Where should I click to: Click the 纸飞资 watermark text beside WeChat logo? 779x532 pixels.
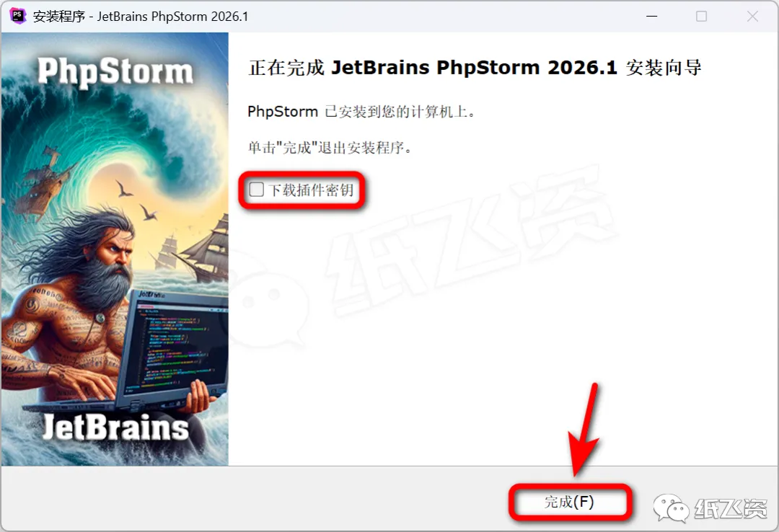730,509
